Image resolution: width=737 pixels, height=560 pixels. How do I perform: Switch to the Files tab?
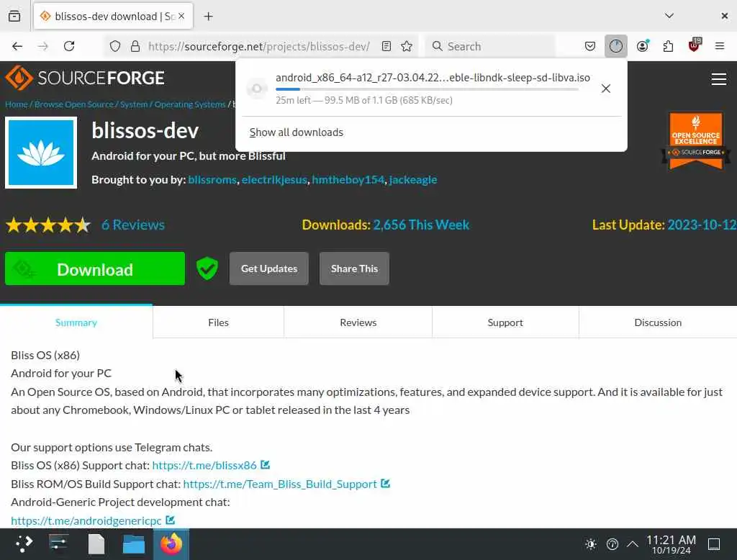pos(218,322)
